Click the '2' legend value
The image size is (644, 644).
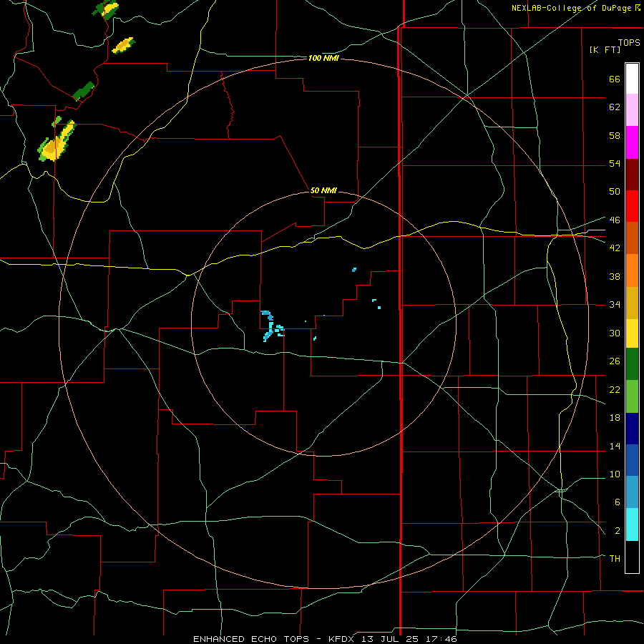coord(618,531)
